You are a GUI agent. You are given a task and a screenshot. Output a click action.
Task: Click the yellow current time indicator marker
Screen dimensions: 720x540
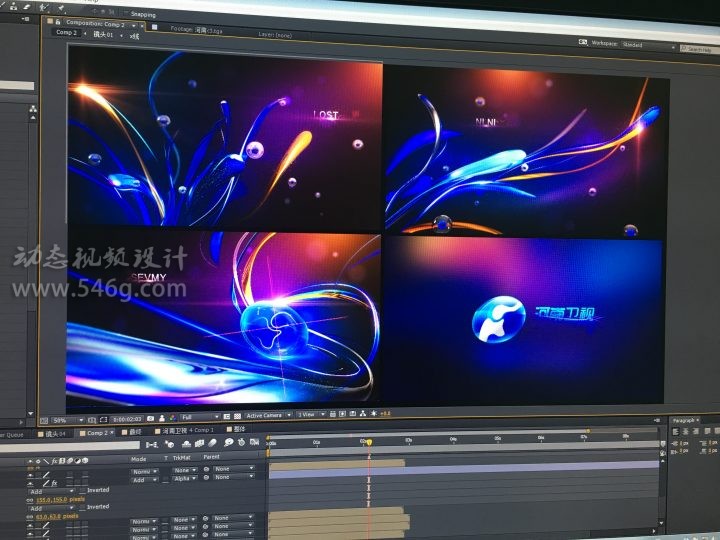[x=368, y=441]
